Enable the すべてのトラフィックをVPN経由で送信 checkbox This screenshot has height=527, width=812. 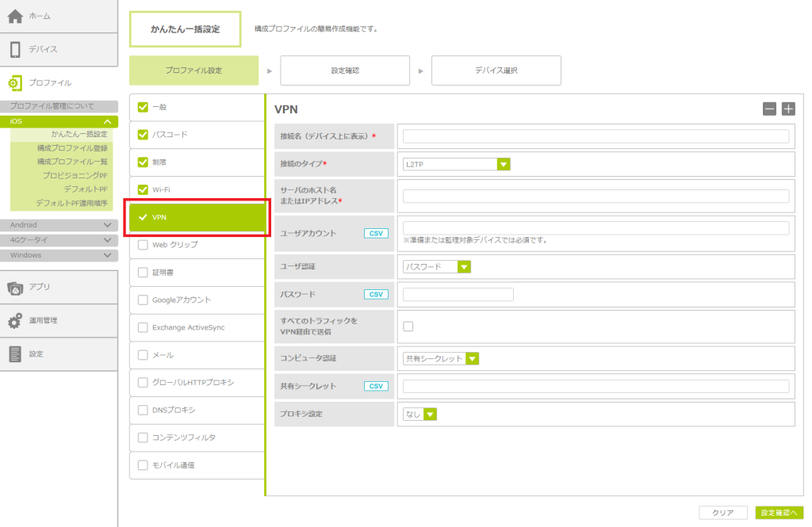[408, 326]
